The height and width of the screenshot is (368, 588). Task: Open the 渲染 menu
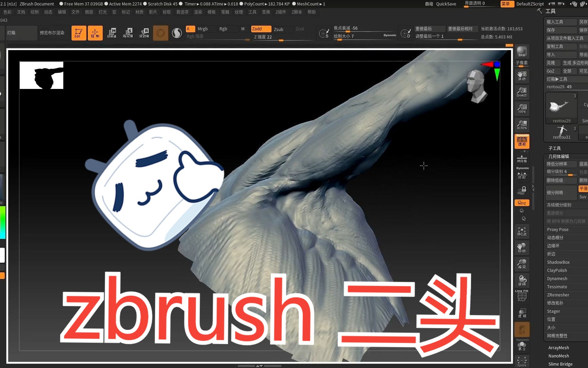(x=198, y=12)
